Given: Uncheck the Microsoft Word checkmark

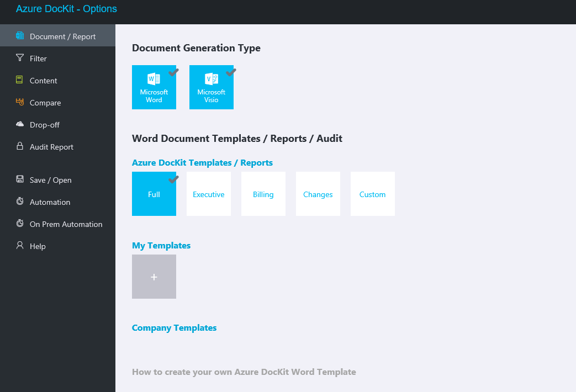Looking at the screenshot, I should pos(174,72).
